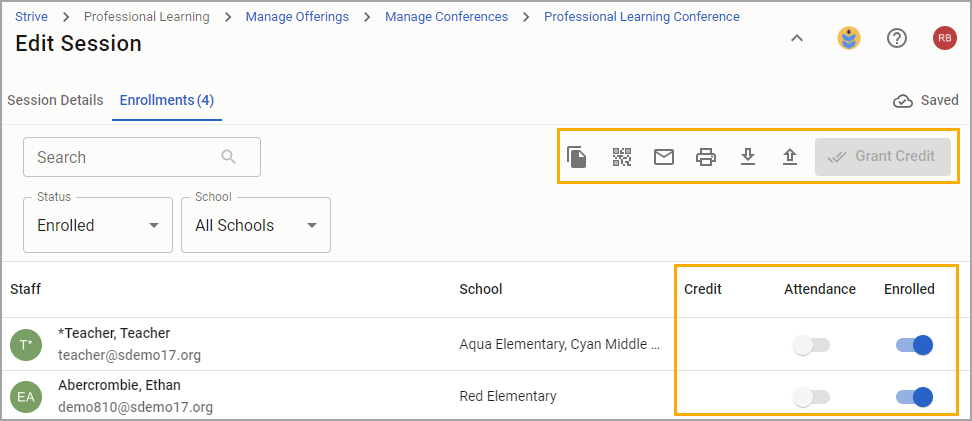972x421 pixels.
Task: Toggle attendance for Teacher, Teacher
Action: coord(811,345)
